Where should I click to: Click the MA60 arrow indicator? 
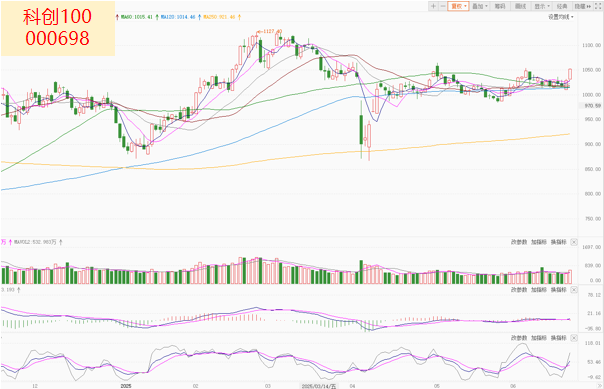coord(157,17)
